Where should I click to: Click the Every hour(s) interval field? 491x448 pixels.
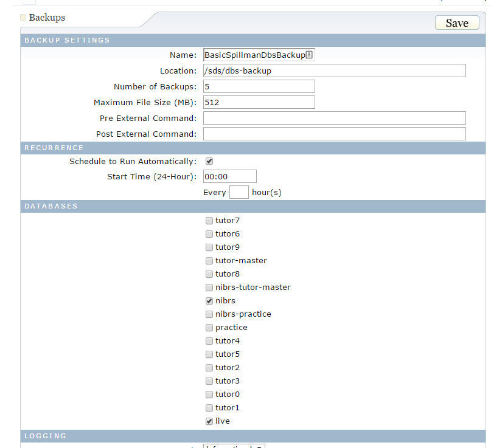click(x=239, y=192)
